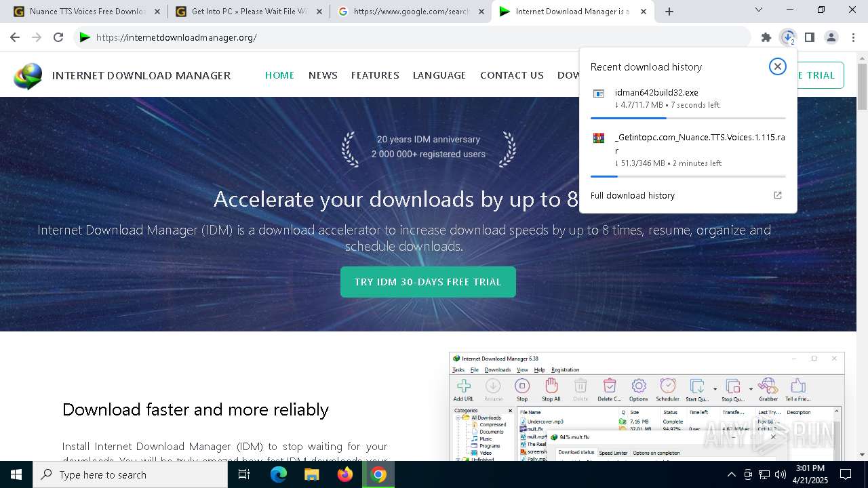868x488 pixels.
Task: Go to the HOME nav item
Action: coord(279,75)
